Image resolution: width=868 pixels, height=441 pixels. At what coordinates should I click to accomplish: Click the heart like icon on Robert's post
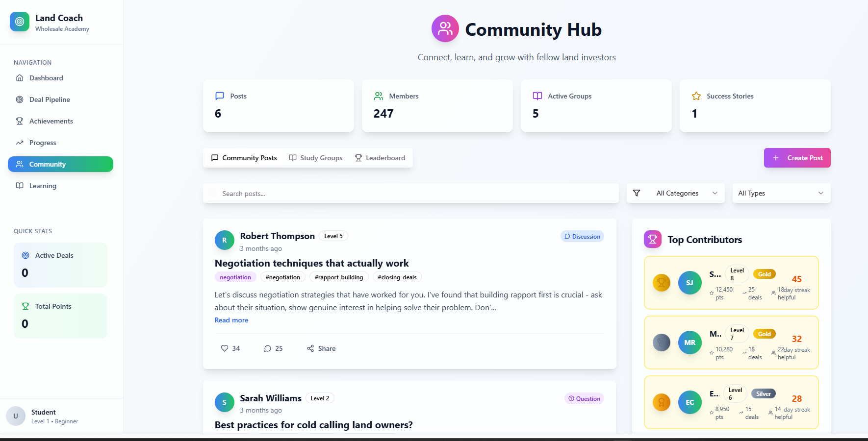pos(225,348)
